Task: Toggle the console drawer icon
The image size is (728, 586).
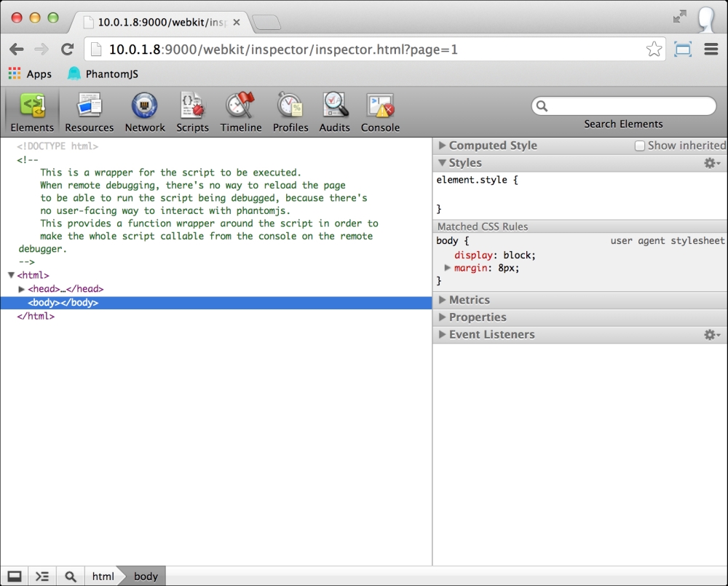Action: [x=42, y=577]
